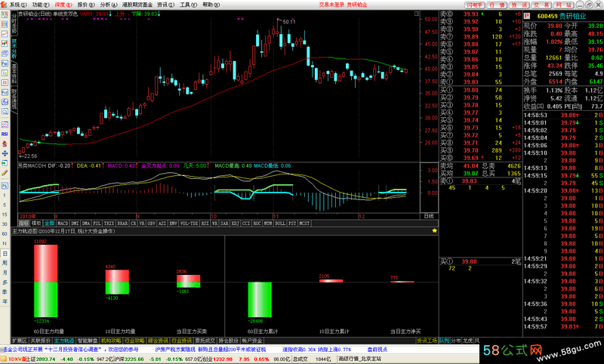The image size is (604, 364).
Task: Open the 港股期货基金 menu
Action: coord(137,5)
